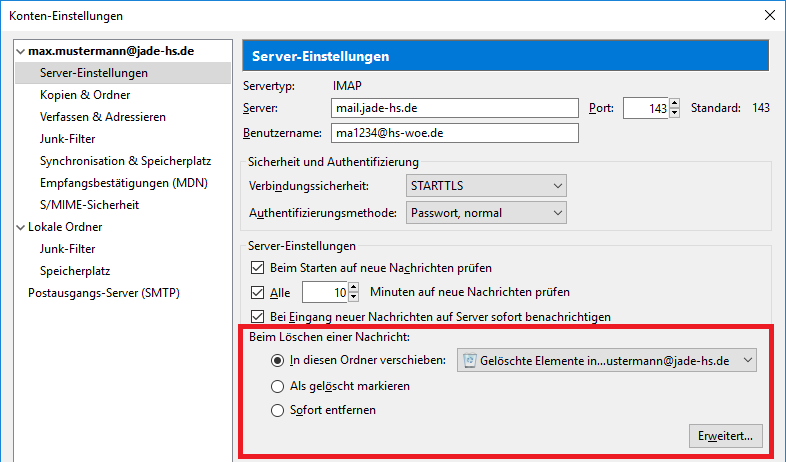786x462 pixels.
Task: Select 'Postausgangs-Server (SMTP)' in the sidebar
Action: [x=104, y=293]
